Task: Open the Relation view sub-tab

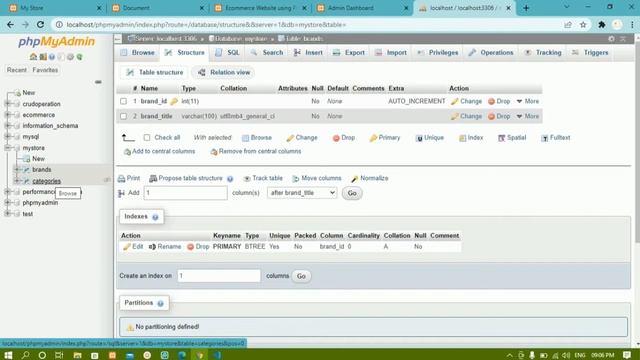Action: pyautogui.click(x=224, y=73)
